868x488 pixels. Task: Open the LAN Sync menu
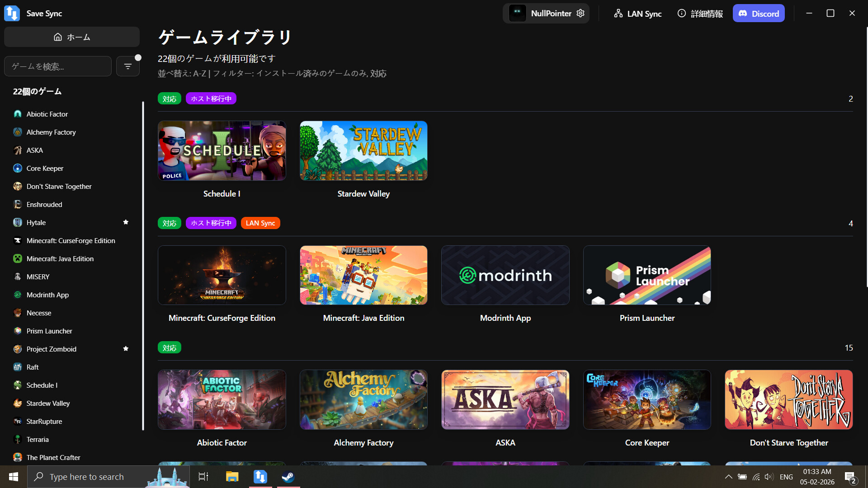[x=637, y=14]
